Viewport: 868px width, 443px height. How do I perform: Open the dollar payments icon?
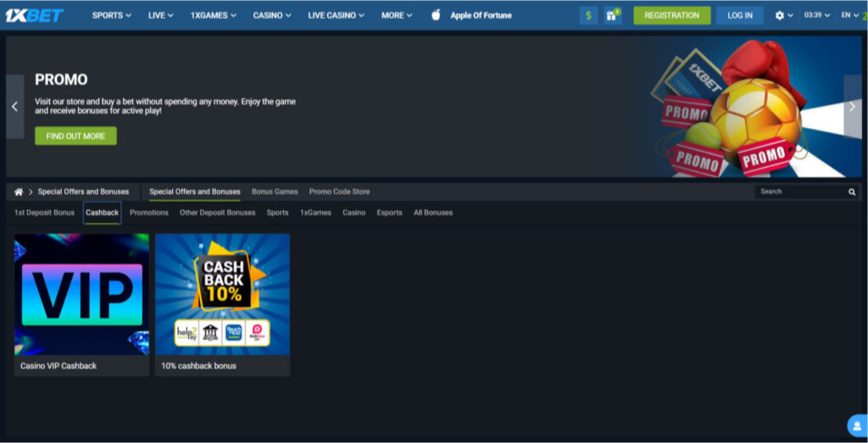point(588,15)
